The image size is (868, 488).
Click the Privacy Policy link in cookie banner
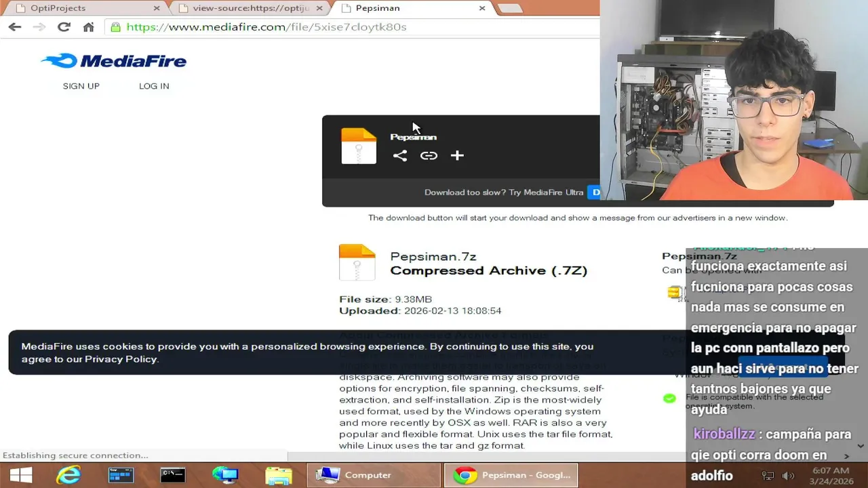[121, 359]
